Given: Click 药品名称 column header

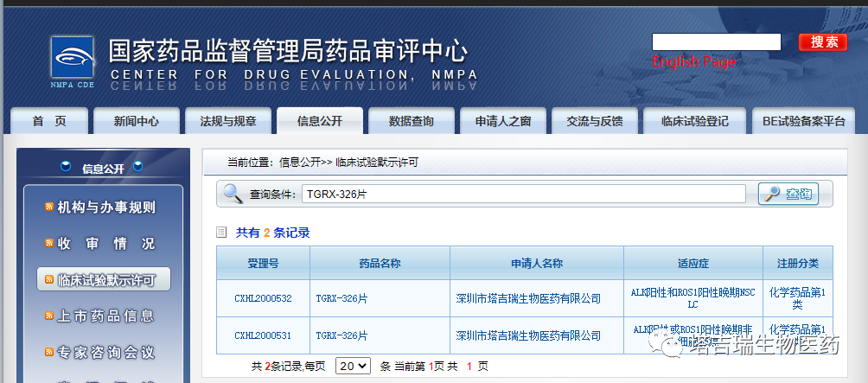Looking at the screenshot, I should pyautogui.click(x=380, y=264).
